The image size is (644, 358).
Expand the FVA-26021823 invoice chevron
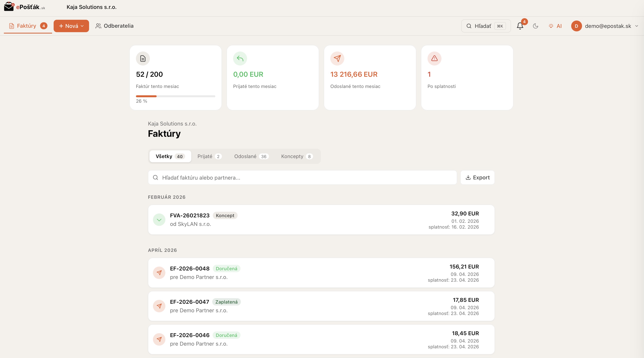[159, 220]
